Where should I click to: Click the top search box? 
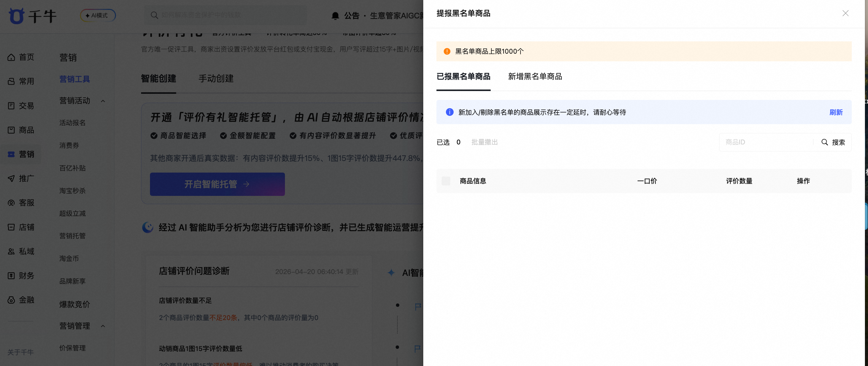pyautogui.click(x=226, y=15)
